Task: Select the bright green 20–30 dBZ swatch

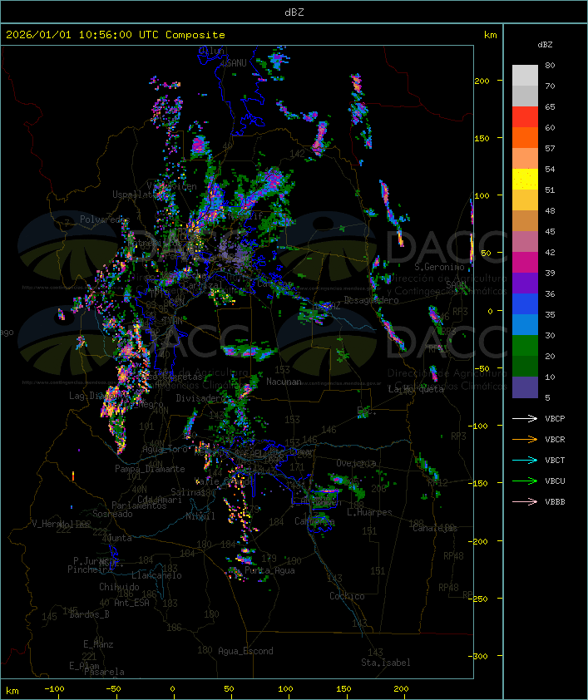Action: (525, 346)
